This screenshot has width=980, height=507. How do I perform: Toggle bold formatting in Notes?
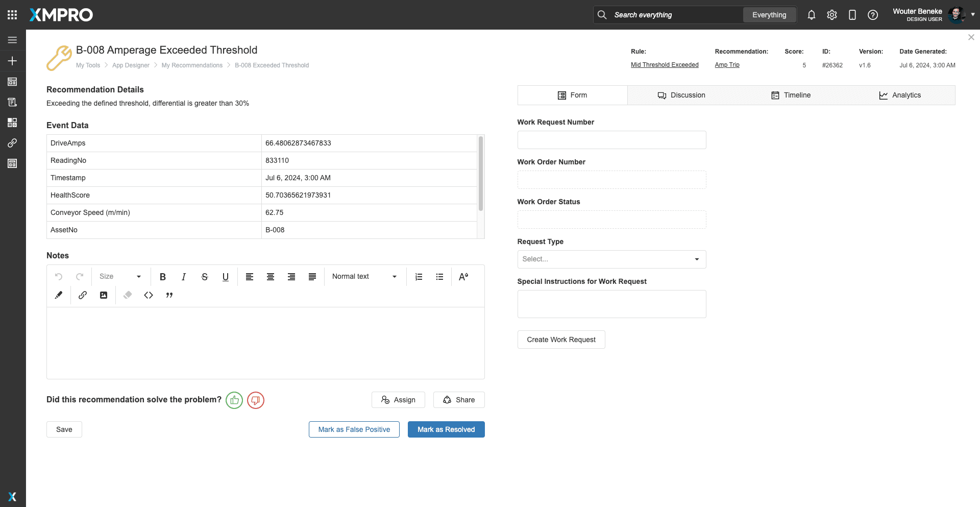tap(163, 277)
